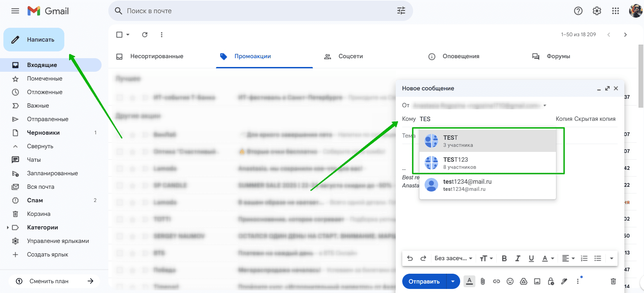Image resolution: width=644 pixels, height=293 pixels.
Task: Open the send options dropdown arrow
Action: coord(453,281)
